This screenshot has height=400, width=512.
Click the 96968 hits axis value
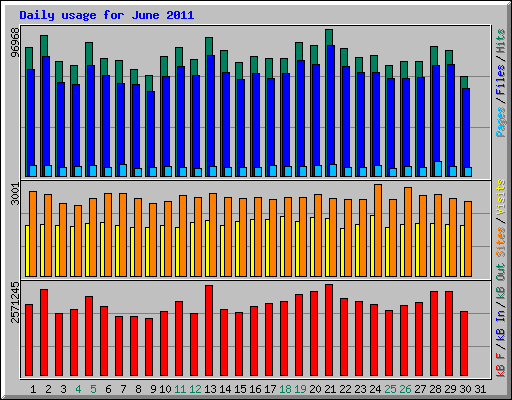point(15,42)
